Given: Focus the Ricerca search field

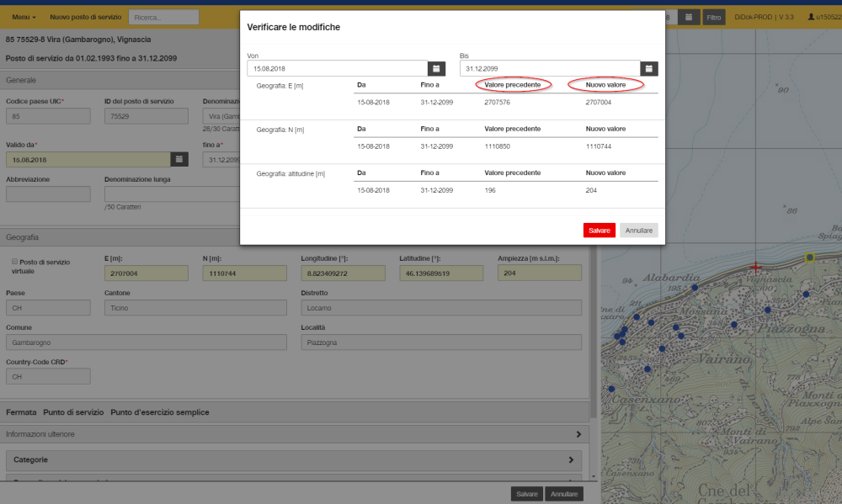Looking at the screenshot, I should tap(164, 17).
